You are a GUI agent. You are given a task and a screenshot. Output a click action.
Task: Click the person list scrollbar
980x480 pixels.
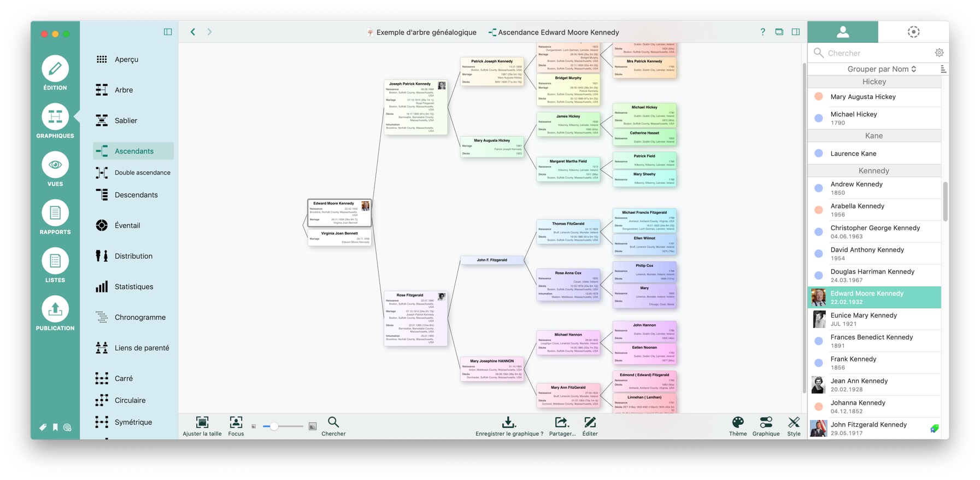(945, 201)
